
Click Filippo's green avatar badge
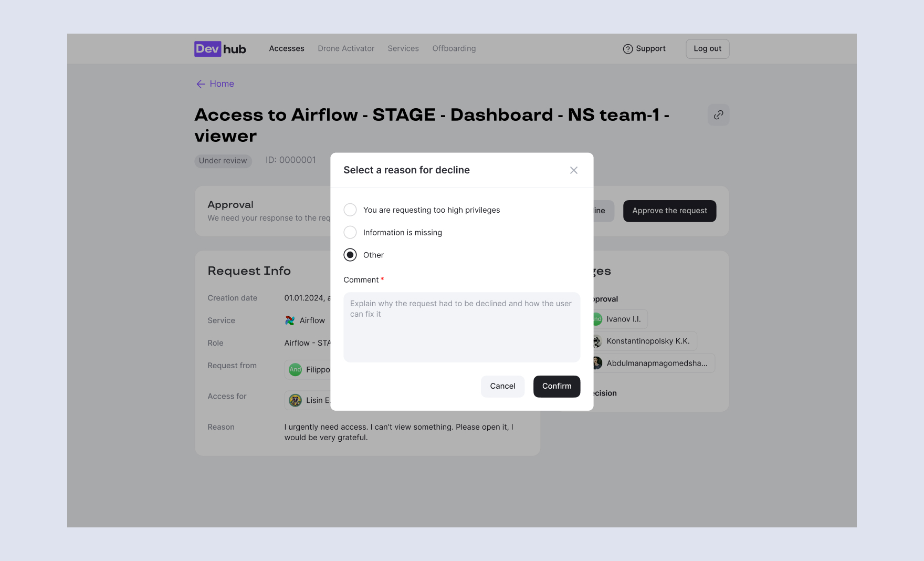pyautogui.click(x=296, y=370)
